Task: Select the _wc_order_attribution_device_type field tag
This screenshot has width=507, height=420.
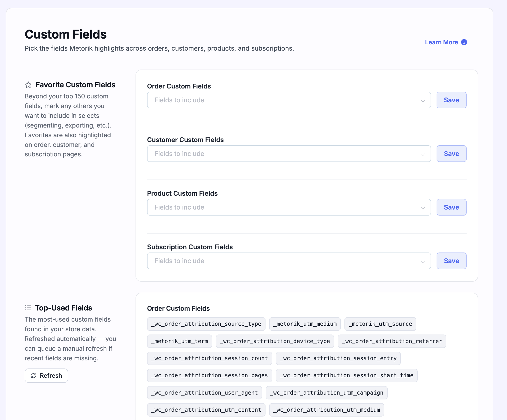Action: [275, 341]
